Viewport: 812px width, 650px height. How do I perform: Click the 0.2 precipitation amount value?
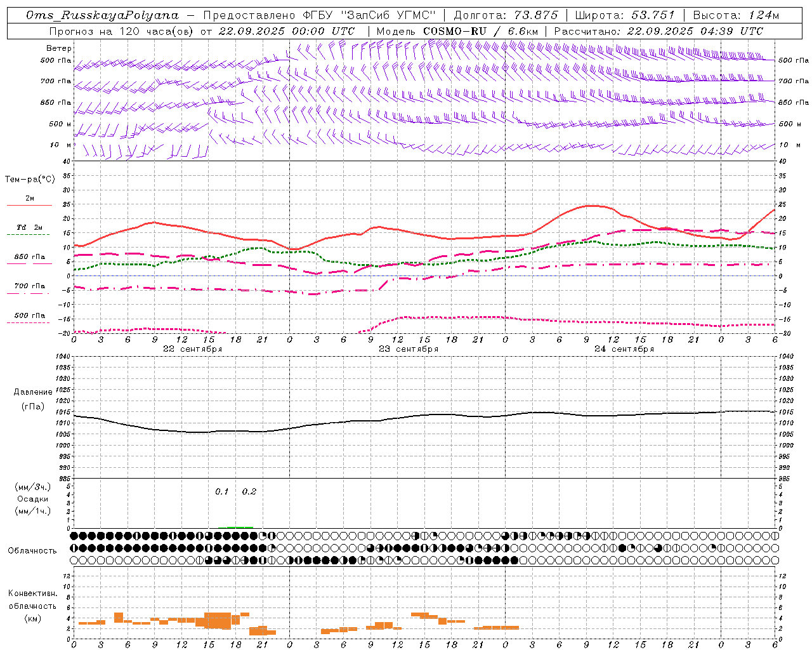pos(249,491)
